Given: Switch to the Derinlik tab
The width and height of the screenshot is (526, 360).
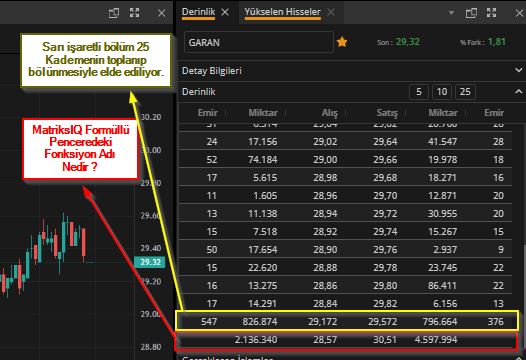Looking at the screenshot, I should (x=198, y=12).
